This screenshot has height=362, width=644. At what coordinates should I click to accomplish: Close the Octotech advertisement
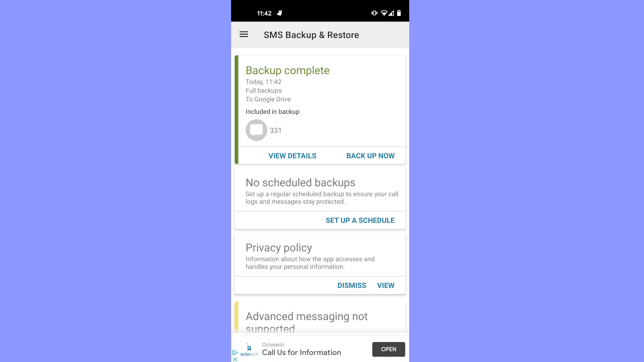[235, 359]
